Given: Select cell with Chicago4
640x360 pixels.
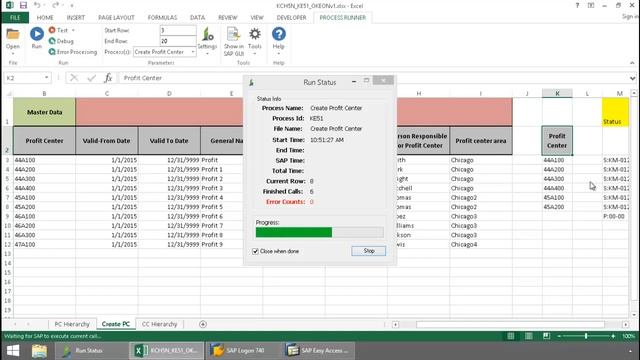Looking at the screenshot, I should tap(481, 244).
